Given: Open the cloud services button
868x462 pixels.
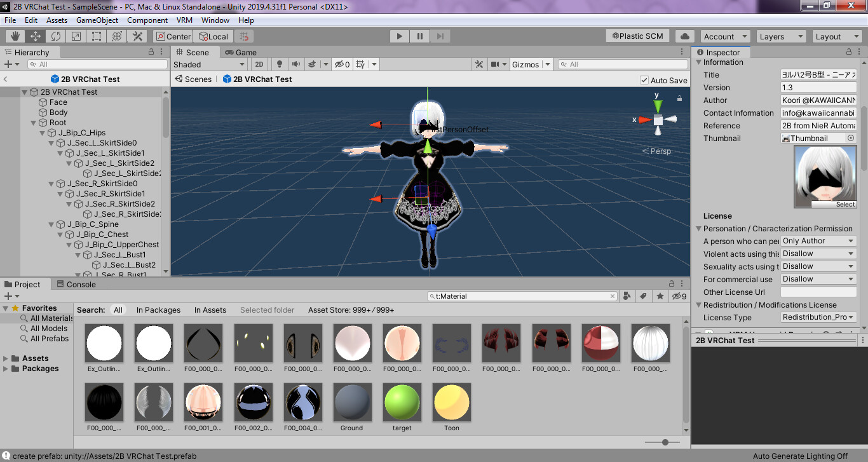Looking at the screenshot, I should pos(684,36).
